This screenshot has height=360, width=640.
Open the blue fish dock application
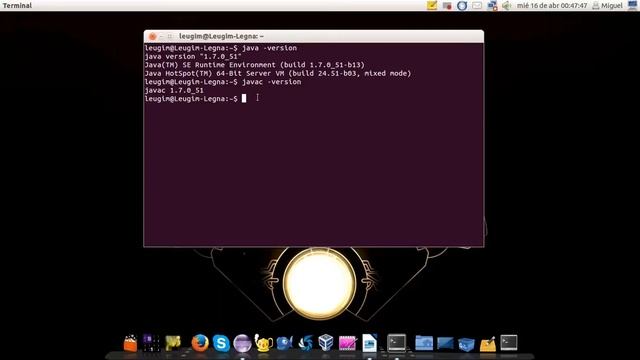tap(284, 343)
